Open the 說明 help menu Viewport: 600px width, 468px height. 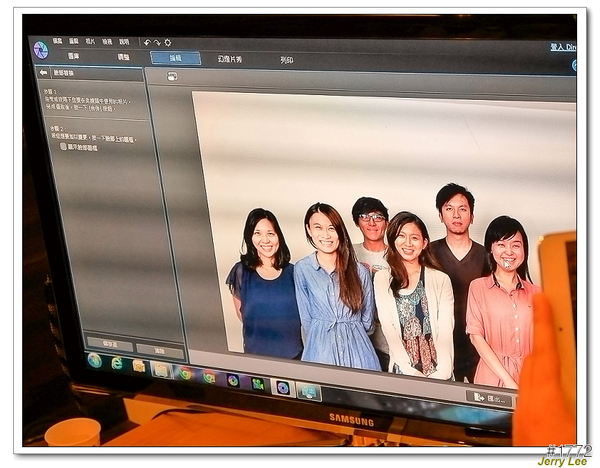tap(124, 42)
